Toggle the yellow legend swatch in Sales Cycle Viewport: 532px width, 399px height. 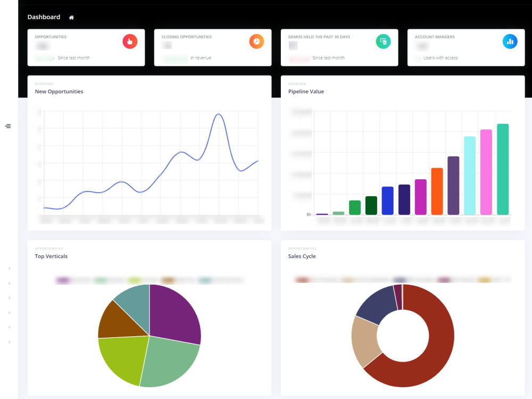tap(484, 280)
